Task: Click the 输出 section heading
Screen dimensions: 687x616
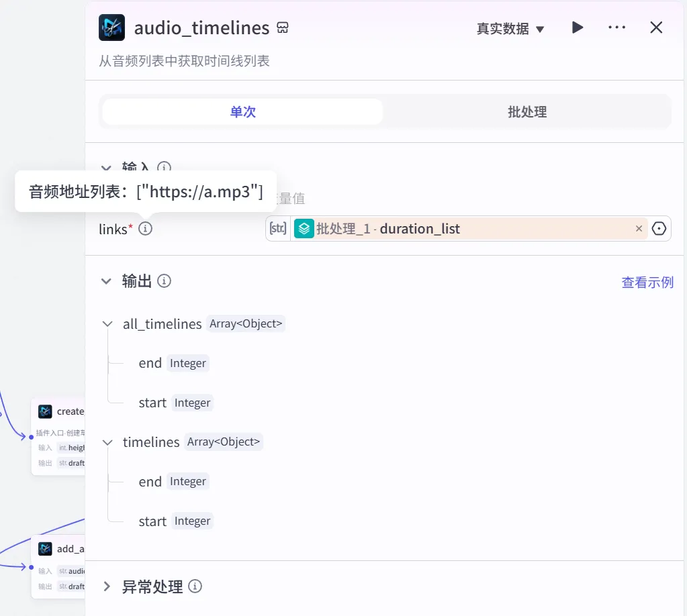Action: pos(137,281)
